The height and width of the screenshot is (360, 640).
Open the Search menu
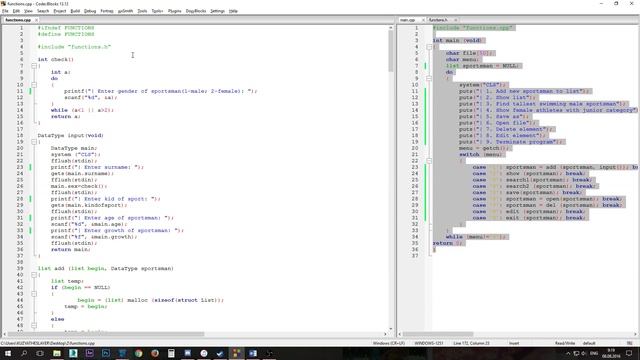pyautogui.click(x=43, y=11)
